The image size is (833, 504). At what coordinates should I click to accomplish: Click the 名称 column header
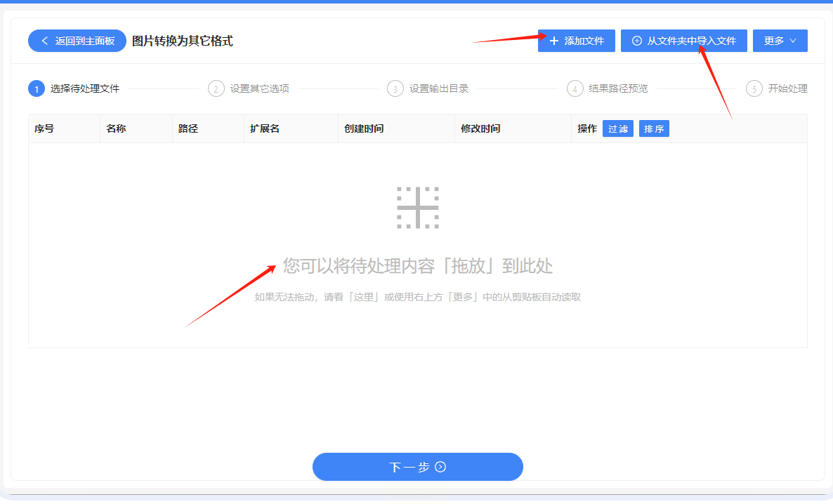point(116,128)
